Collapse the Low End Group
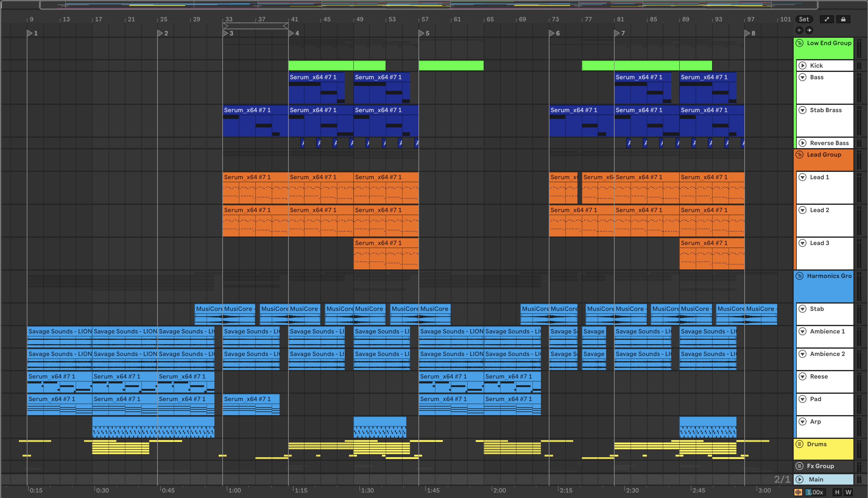868x498 pixels. pyautogui.click(x=799, y=43)
